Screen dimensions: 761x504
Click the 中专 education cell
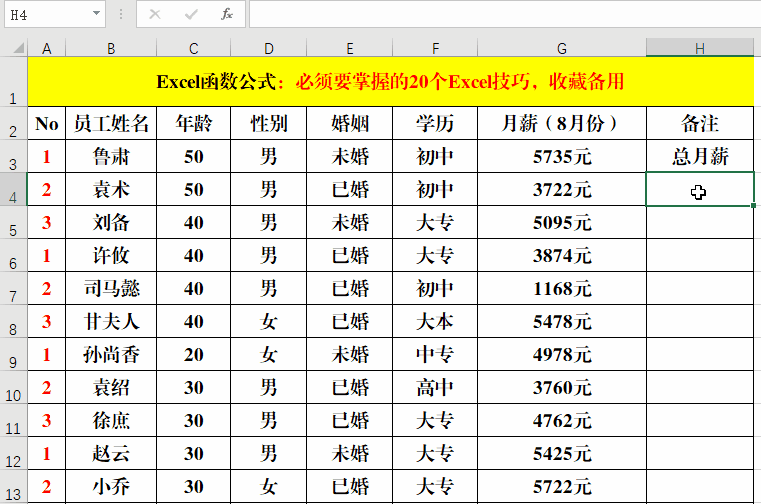435,354
